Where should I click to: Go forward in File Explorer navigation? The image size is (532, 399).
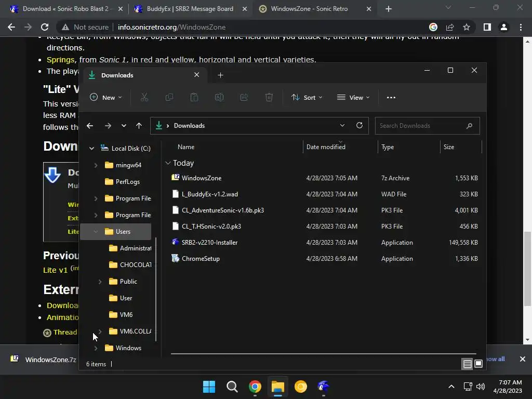tap(108, 126)
